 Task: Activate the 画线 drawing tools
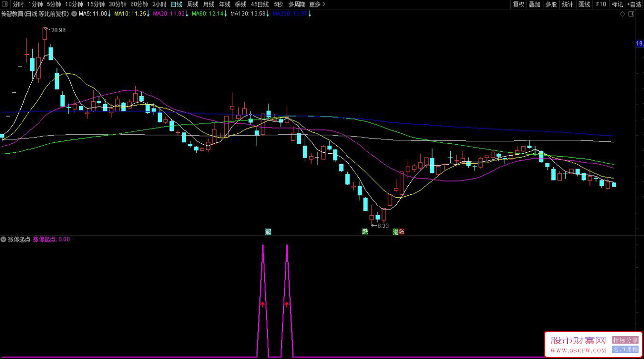tap(585, 4)
